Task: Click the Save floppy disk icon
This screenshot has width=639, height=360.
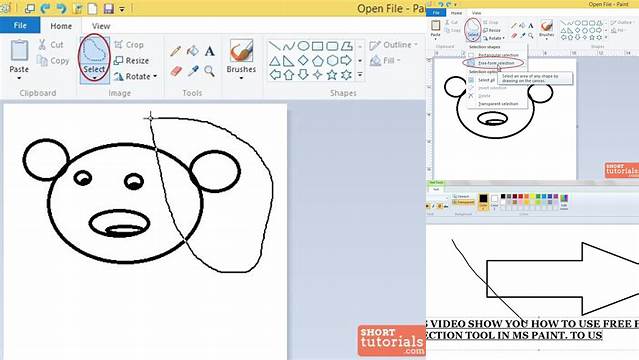Action: pos(108,8)
